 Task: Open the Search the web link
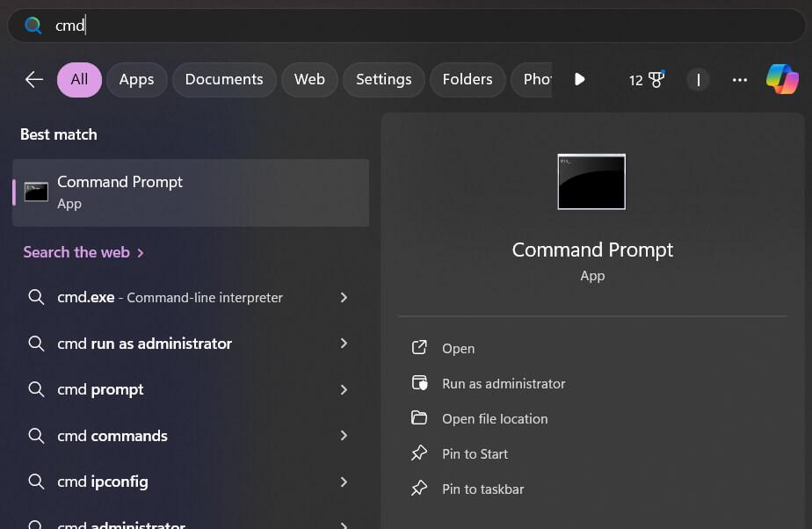[83, 252]
